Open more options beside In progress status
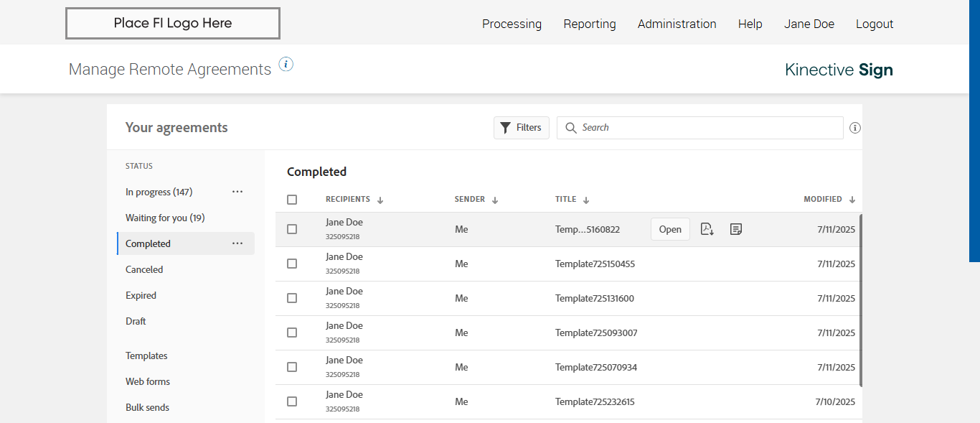The height and width of the screenshot is (423, 980). 237,192
